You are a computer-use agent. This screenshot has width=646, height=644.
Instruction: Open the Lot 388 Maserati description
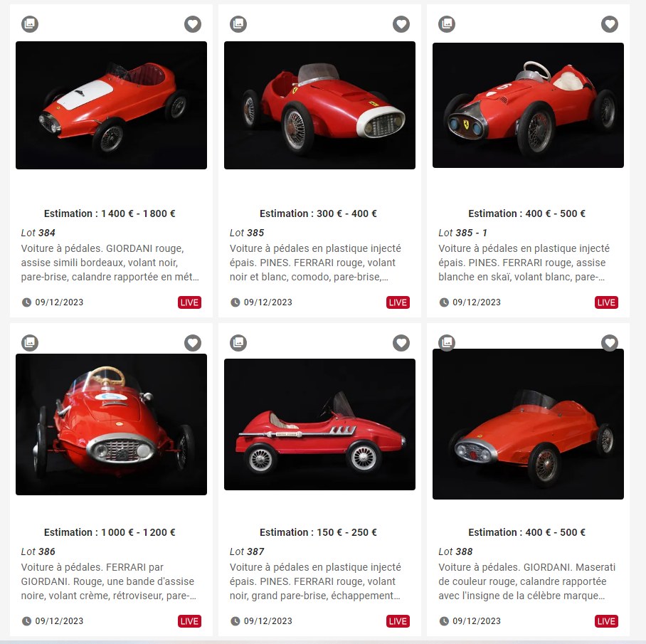pyautogui.click(x=526, y=581)
